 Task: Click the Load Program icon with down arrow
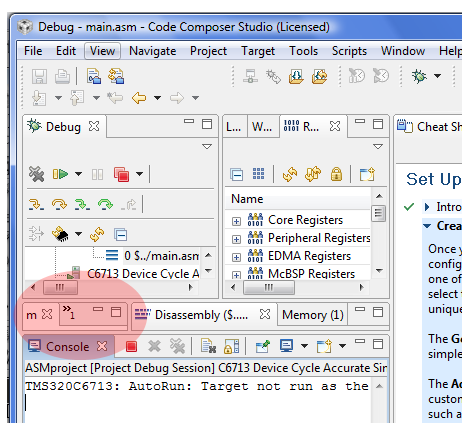pos(296,76)
